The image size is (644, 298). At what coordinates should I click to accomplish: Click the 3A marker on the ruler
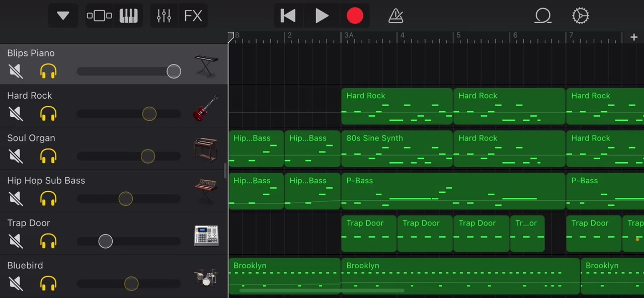pos(348,36)
